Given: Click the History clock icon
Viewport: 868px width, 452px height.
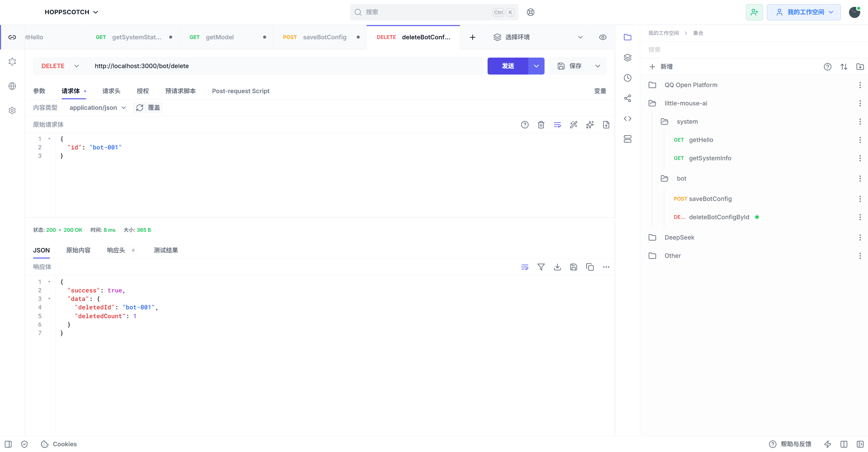Looking at the screenshot, I should coord(628,78).
